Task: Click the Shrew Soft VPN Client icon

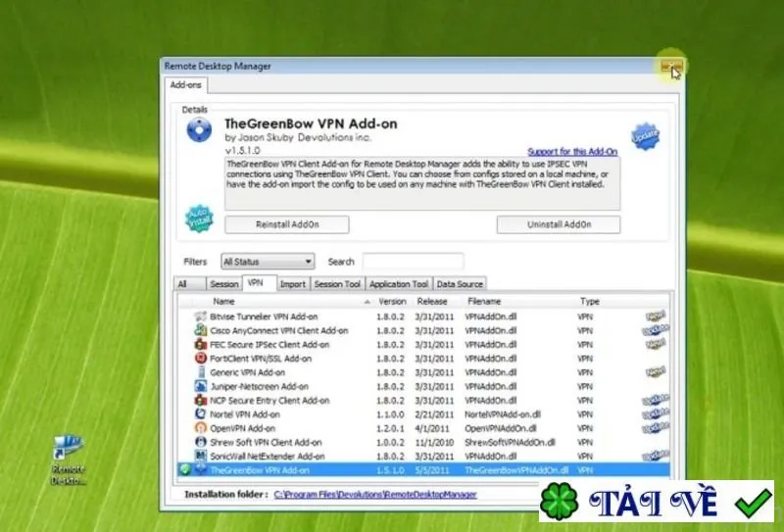Action: 201,442
